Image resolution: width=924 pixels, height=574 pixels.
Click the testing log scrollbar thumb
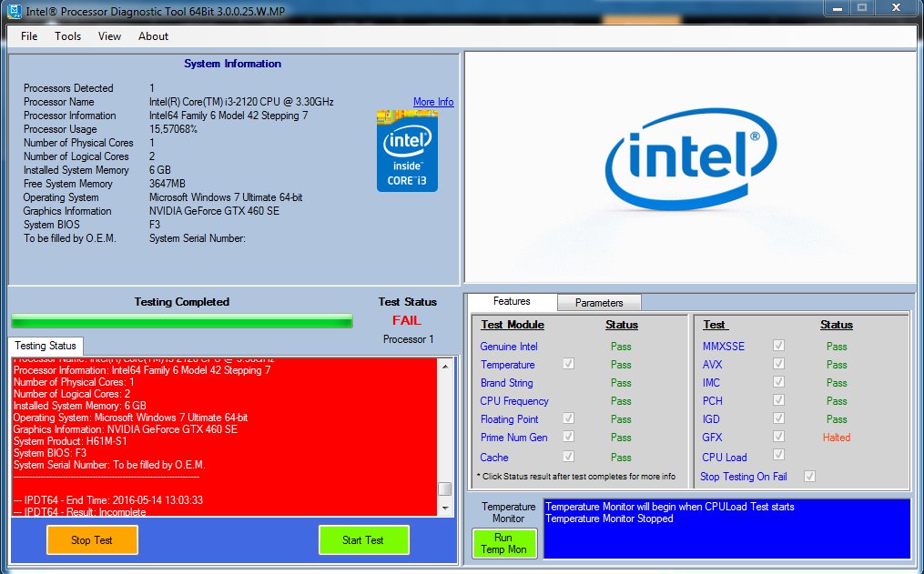click(445, 489)
